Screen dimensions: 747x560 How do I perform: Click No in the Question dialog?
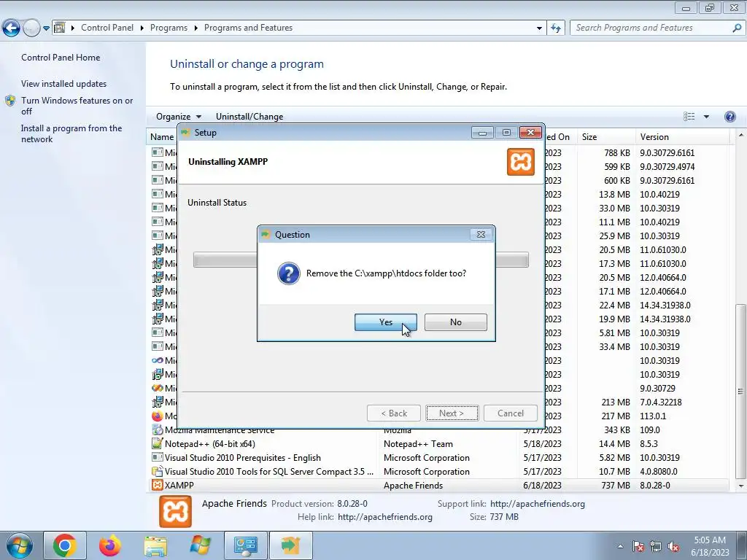(x=455, y=322)
